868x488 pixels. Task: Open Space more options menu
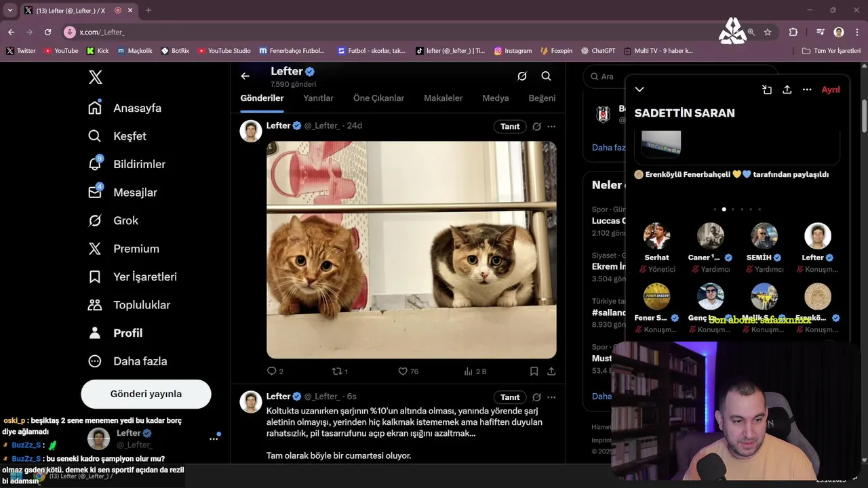tap(807, 89)
